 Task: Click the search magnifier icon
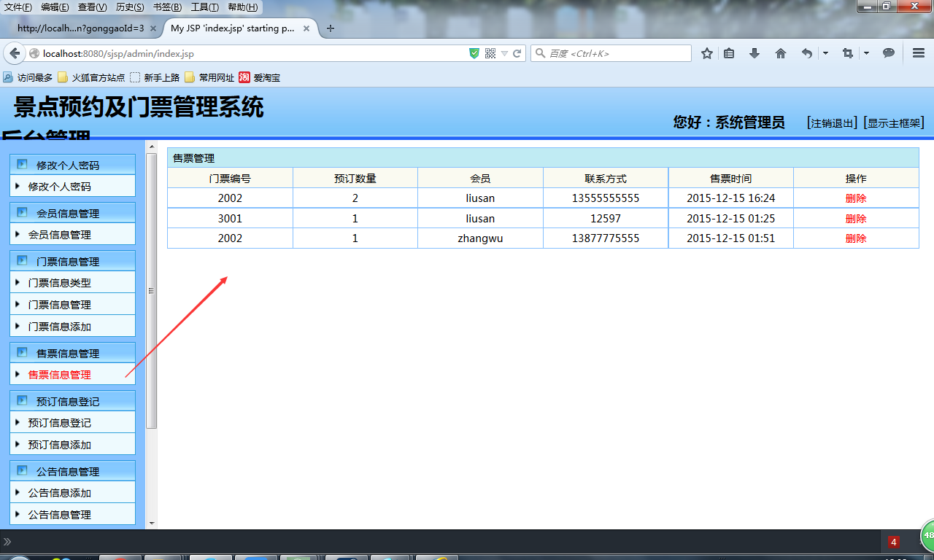point(540,53)
